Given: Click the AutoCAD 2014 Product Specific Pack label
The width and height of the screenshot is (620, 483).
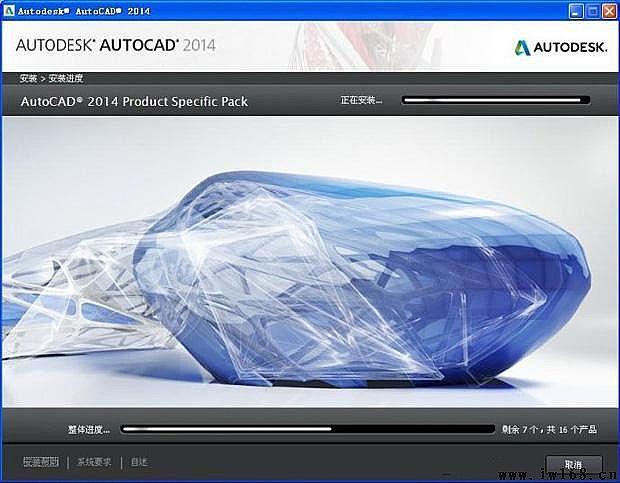Looking at the screenshot, I should tap(134, 101).
